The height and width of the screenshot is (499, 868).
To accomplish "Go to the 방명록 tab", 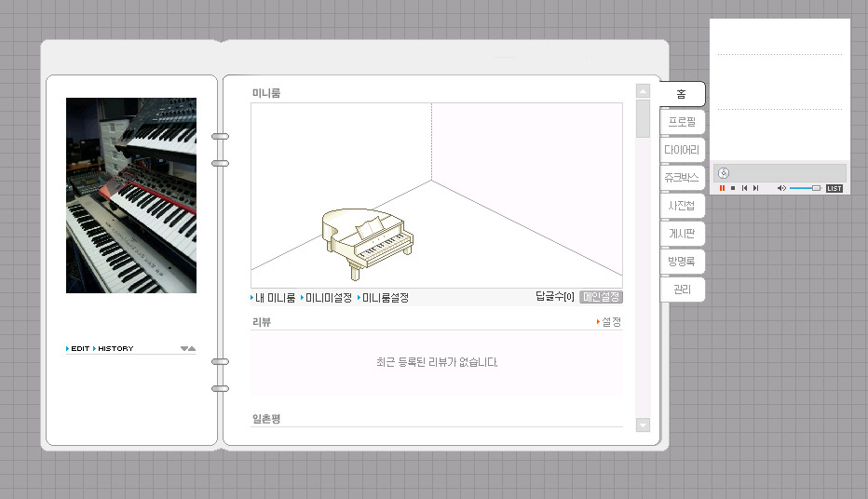I will pos(682,261).
